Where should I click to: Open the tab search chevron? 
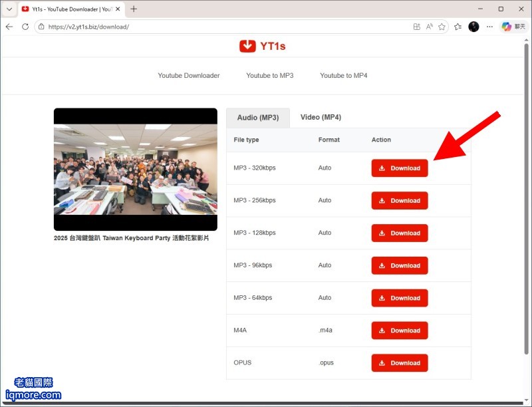pos(9,9)
